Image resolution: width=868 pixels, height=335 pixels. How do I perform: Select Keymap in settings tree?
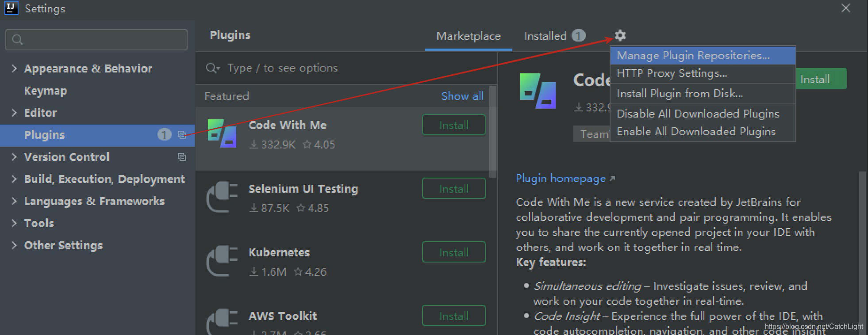coord(46,91)
